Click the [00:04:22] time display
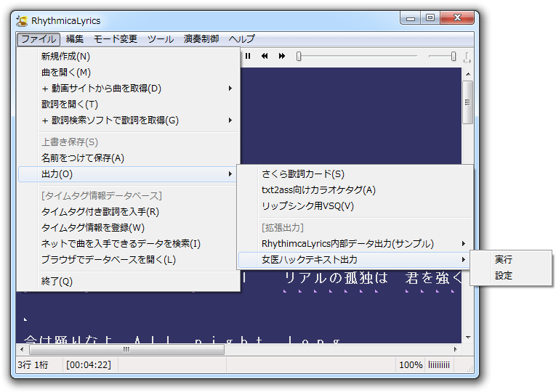 (x=89, y=364)
